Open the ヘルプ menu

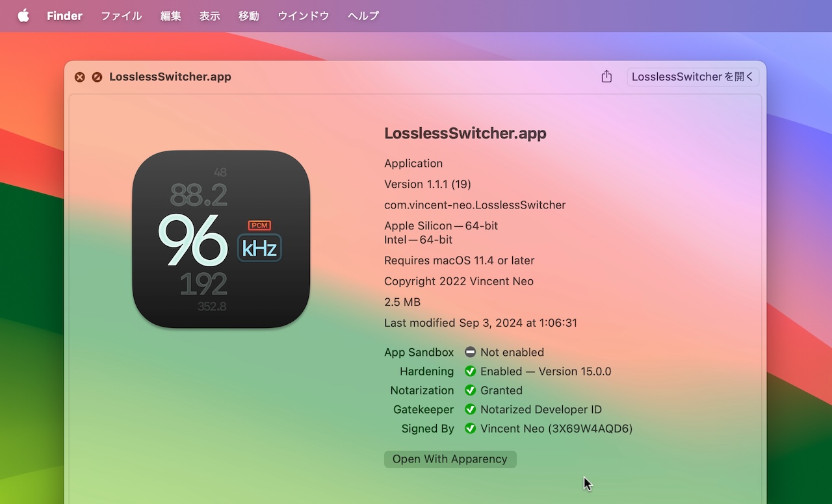point(363,16)
